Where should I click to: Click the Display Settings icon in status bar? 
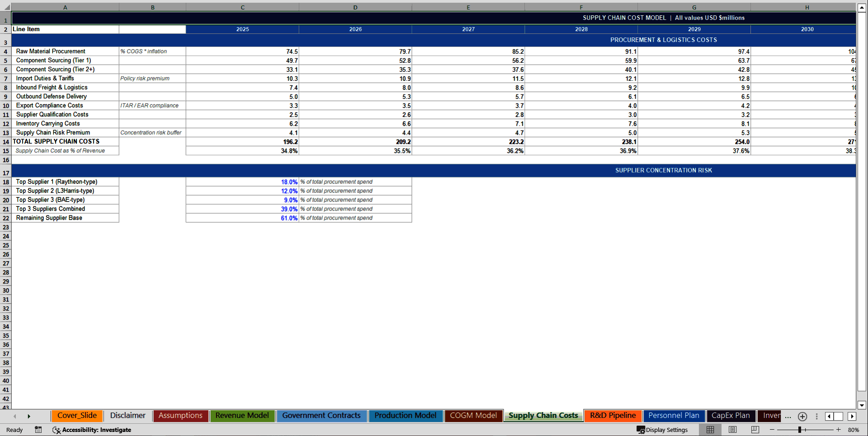[641, 430]
